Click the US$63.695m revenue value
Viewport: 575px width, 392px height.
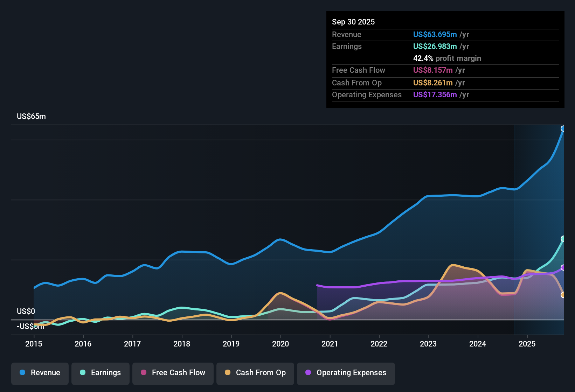[435, 34]
